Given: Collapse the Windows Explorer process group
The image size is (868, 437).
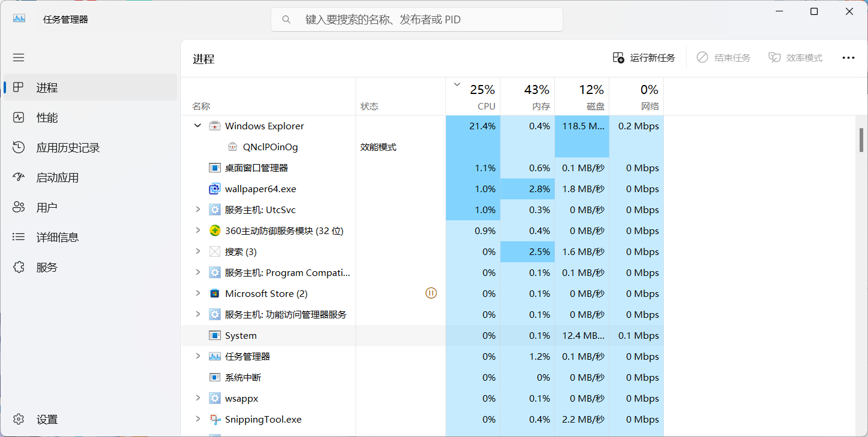Looking at the screenshot, I should point(198,126).
